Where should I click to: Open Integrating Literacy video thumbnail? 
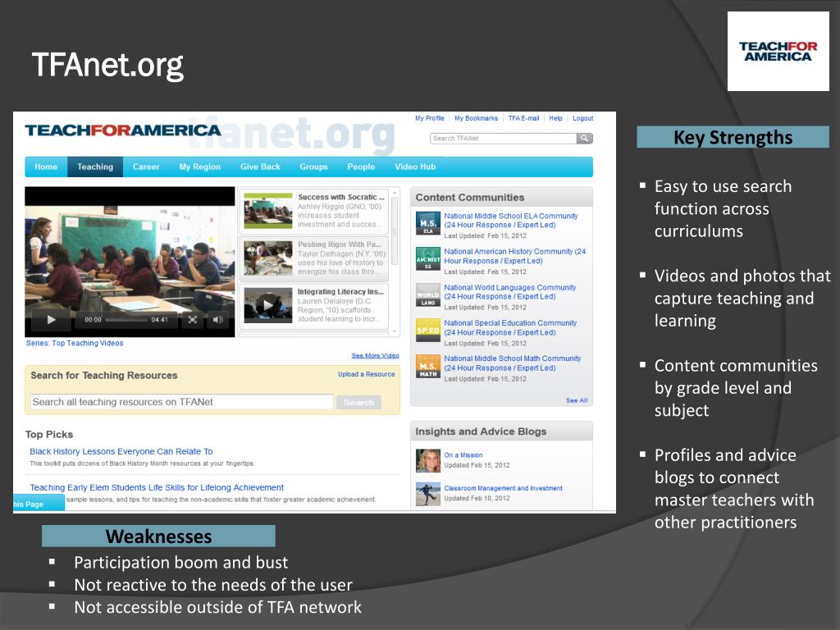[268, 305]
